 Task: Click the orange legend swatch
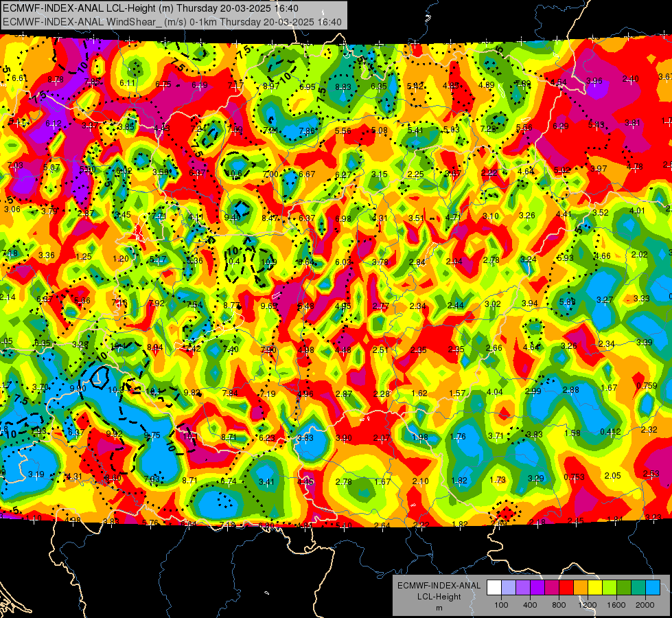point(581,587)
